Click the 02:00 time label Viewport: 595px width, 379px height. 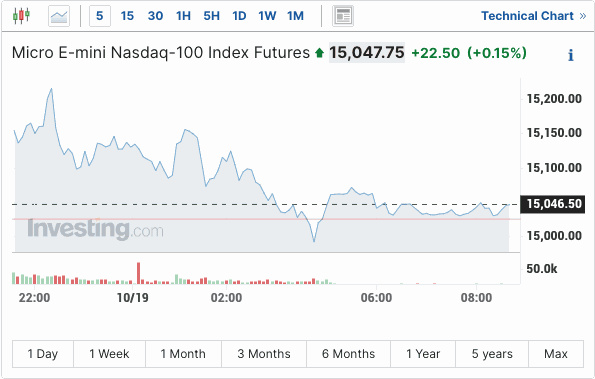point(227,298)
